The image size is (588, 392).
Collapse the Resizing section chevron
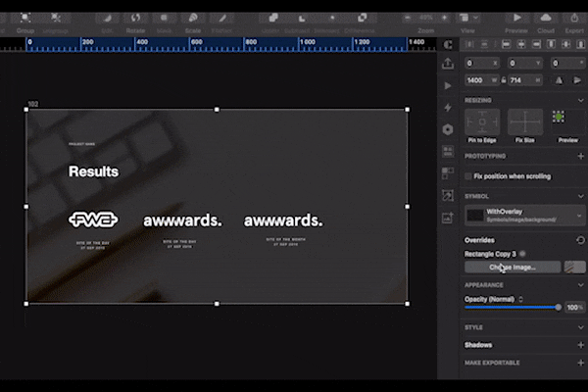[x=580, y=100]
